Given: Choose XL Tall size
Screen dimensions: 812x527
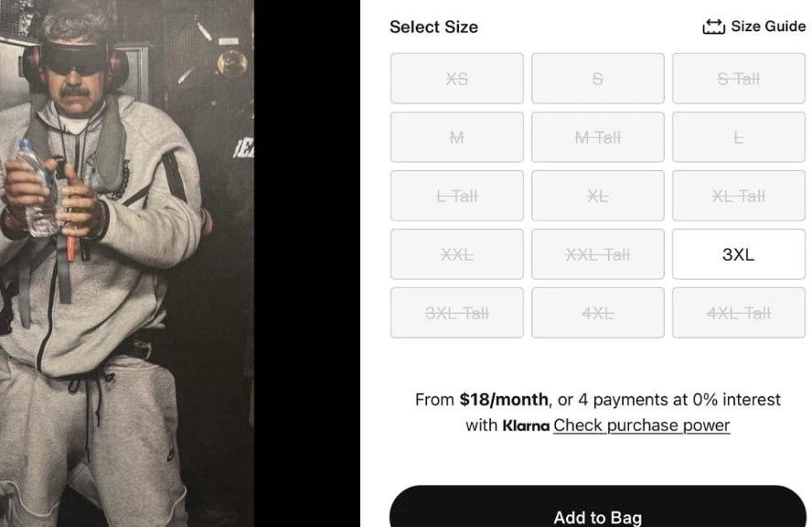Looking at the screenshot, I should tap(739, 196).
